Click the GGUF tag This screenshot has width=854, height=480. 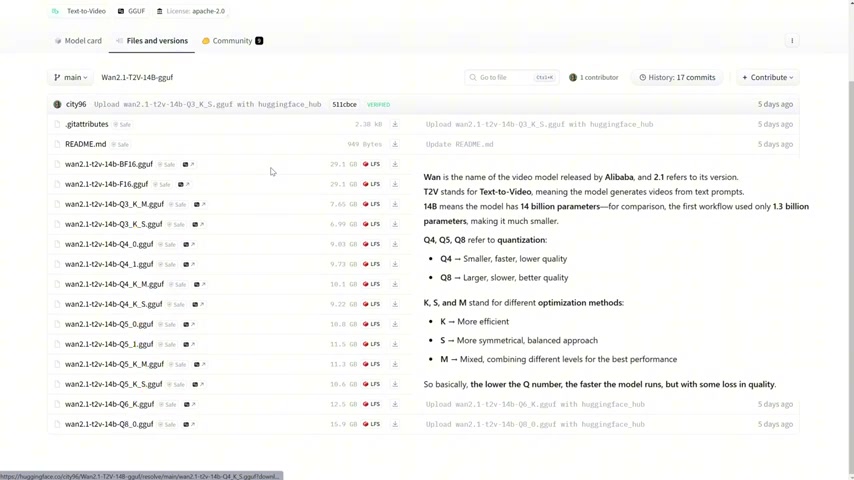[131, 11]
